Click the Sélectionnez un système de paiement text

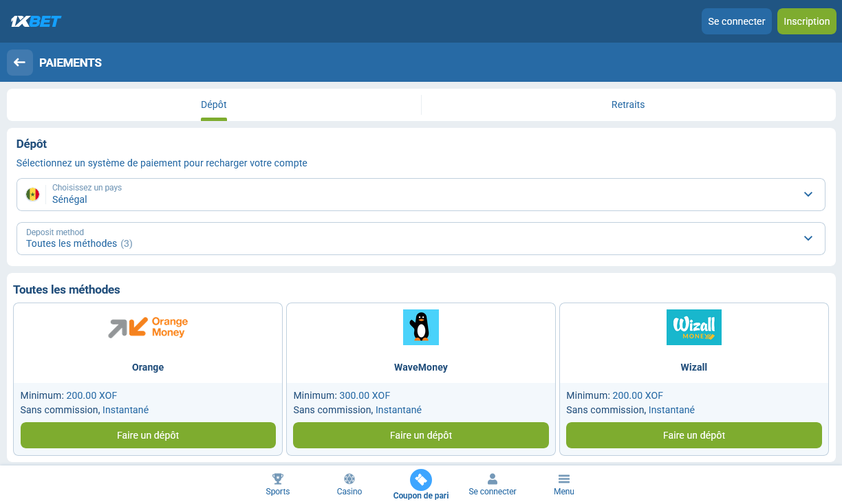point(162,163)
